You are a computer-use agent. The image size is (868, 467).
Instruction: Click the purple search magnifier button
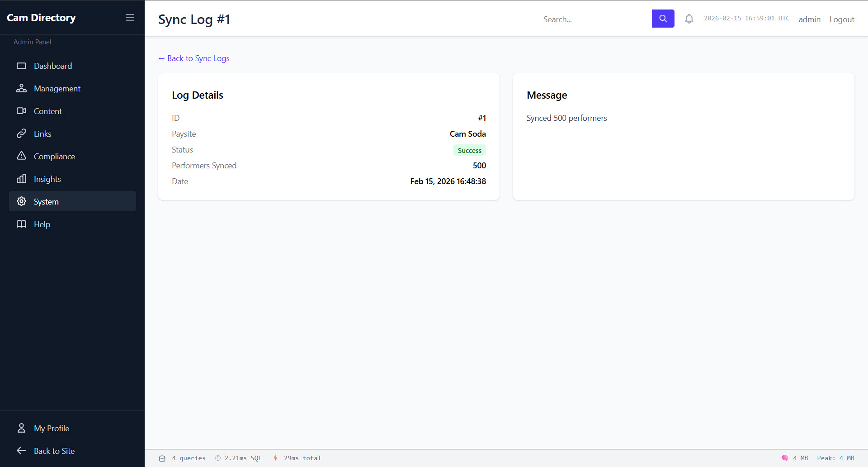pos(663,19)
